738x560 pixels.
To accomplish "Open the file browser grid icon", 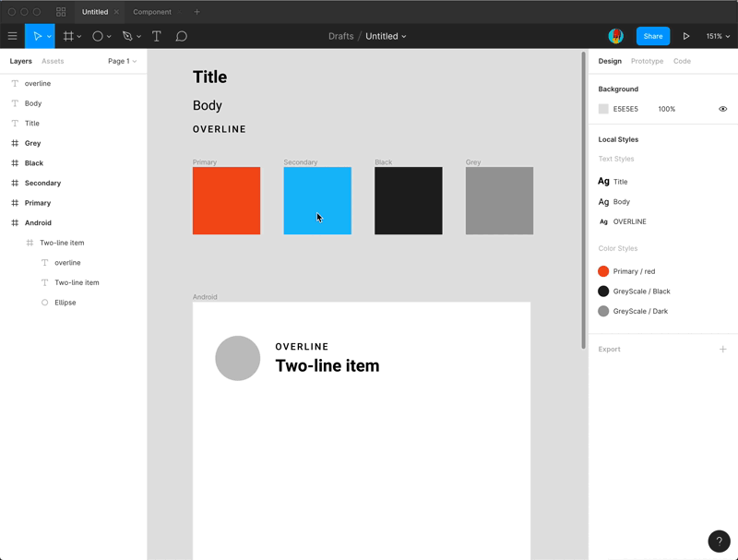I will pos(61,12).
